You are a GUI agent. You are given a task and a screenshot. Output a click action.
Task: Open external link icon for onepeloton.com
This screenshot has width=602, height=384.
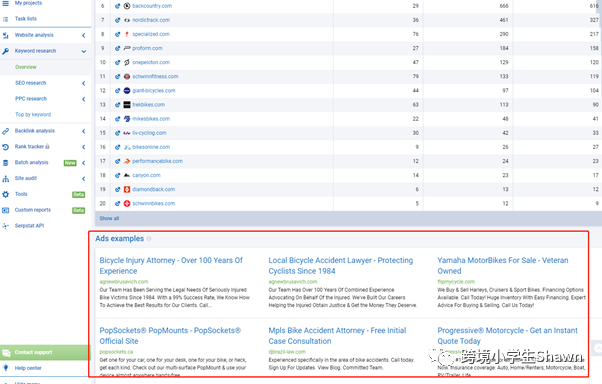point(117,62)
